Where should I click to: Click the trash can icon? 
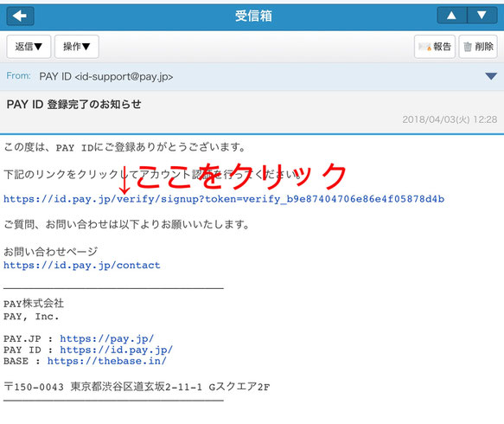pyautogui.click(x=468, y=47)
